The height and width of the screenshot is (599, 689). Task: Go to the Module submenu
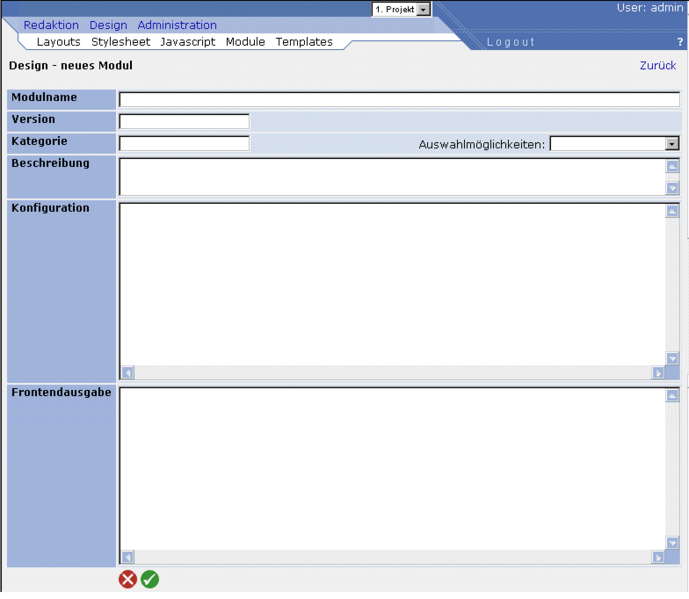pos(245,42)
